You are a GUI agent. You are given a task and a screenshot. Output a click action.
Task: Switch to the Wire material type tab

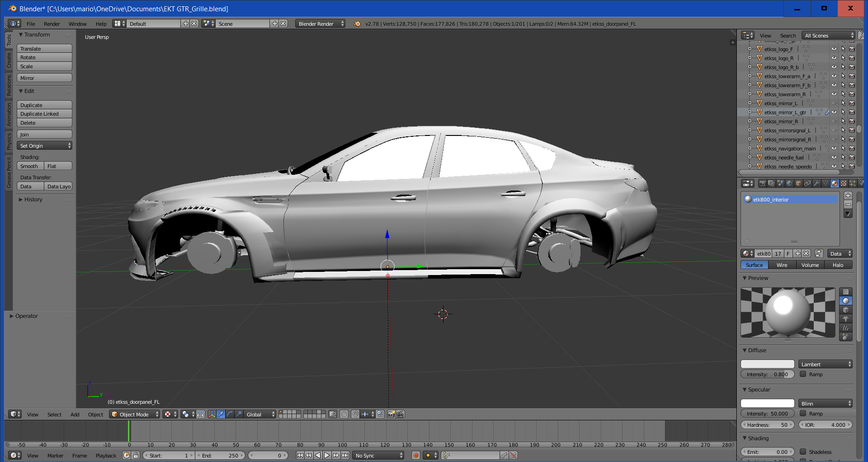click(x=782, y=265)
